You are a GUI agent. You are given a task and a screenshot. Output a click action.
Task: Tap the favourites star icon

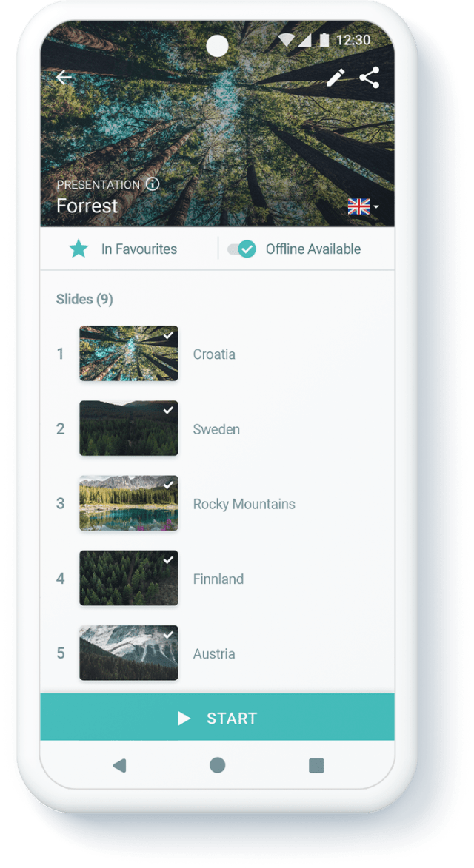tap(79, 249)
